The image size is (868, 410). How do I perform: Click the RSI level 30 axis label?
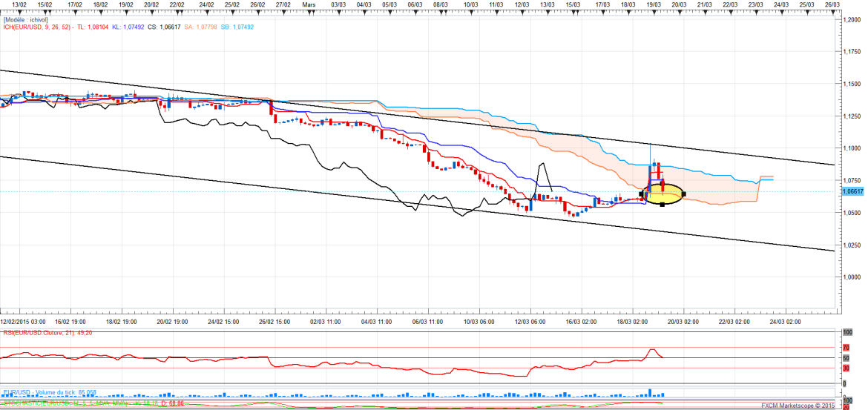pyautogui.click(x=845, y=368)
